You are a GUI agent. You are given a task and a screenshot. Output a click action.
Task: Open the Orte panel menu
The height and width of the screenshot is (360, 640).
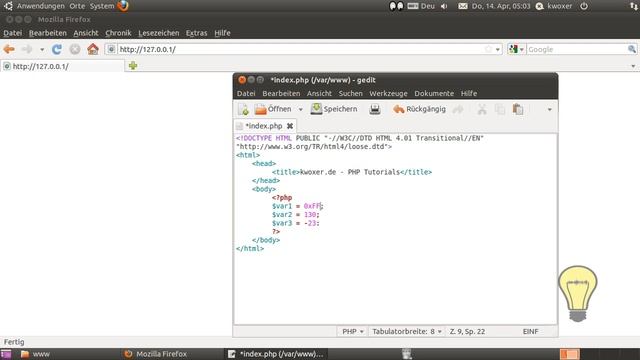[x=77, y=6]
